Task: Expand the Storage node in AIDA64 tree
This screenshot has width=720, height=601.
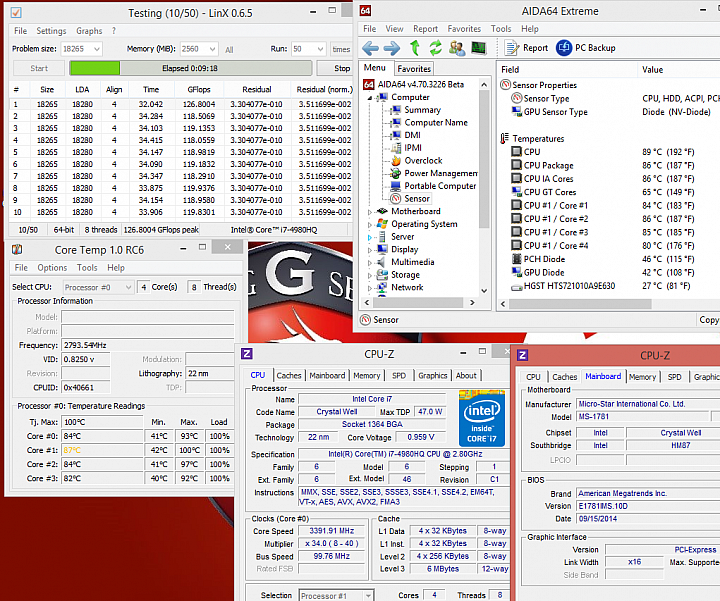Action: tap(370, 275)
